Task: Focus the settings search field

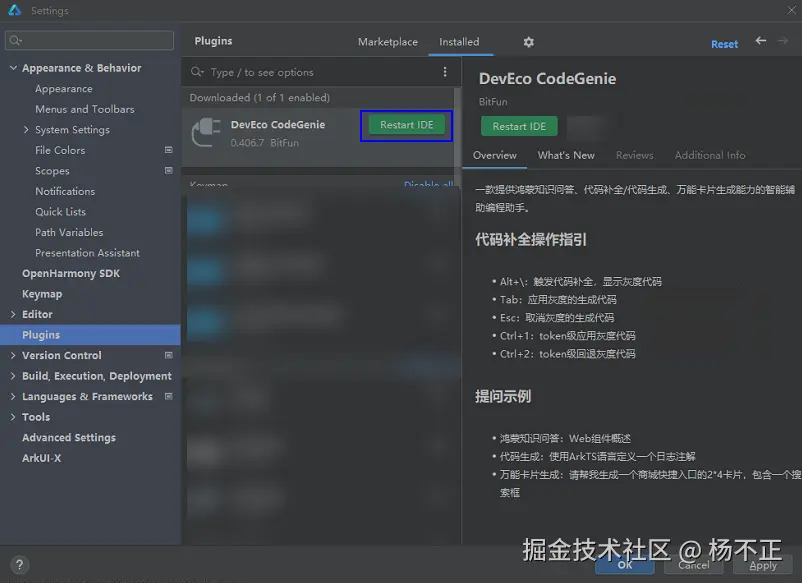Action: (x=90, y=40)
